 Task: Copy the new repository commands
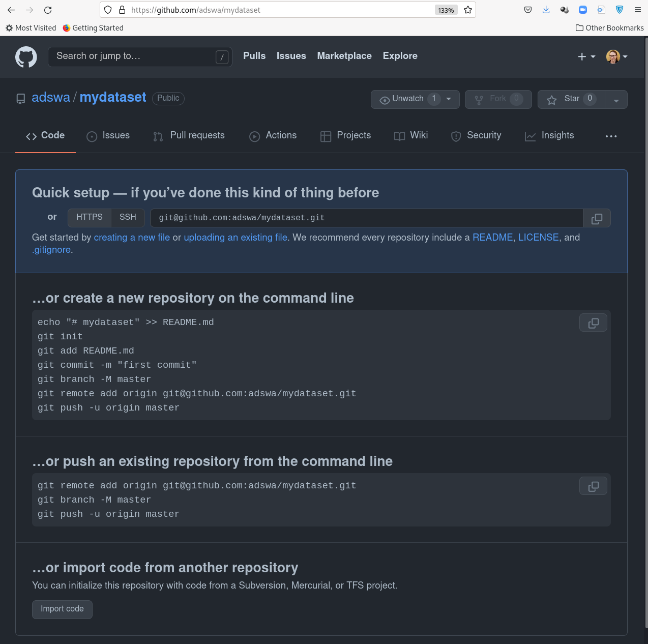coord(593,323)
